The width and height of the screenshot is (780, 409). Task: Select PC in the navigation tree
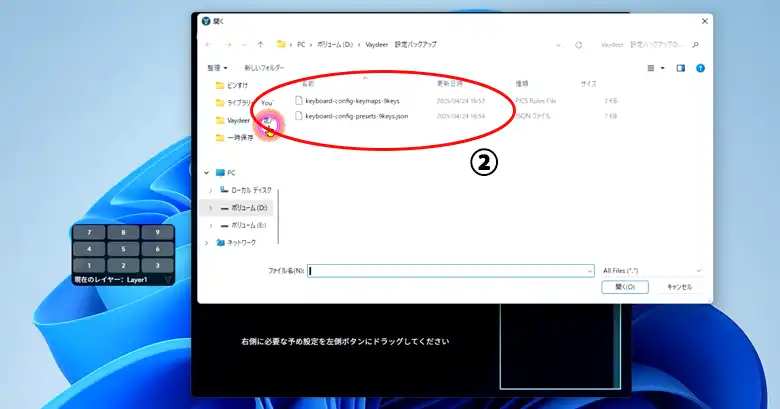tap(226, 173)
